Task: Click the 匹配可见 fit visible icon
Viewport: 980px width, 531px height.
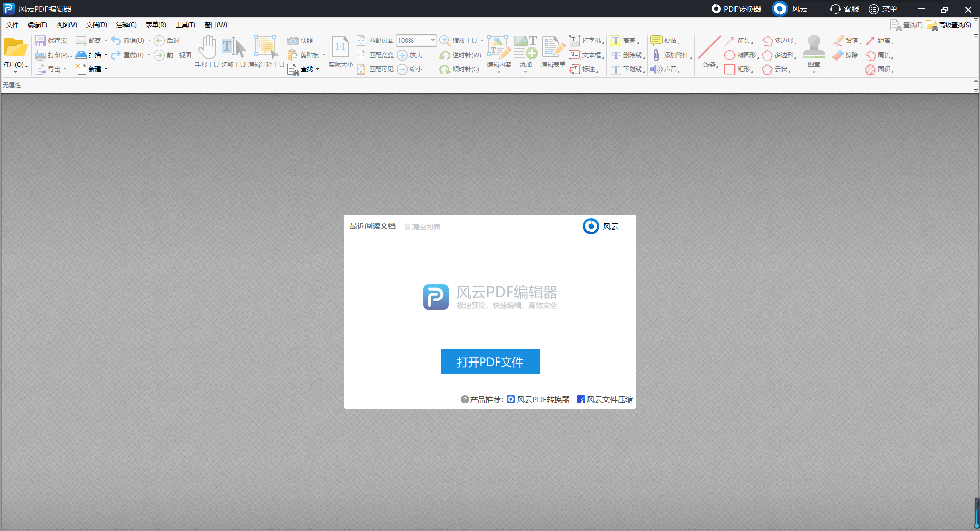Action: [x=361, y=69]
